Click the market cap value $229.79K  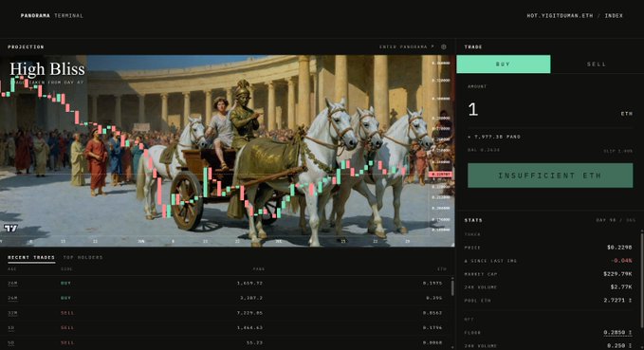617,273
